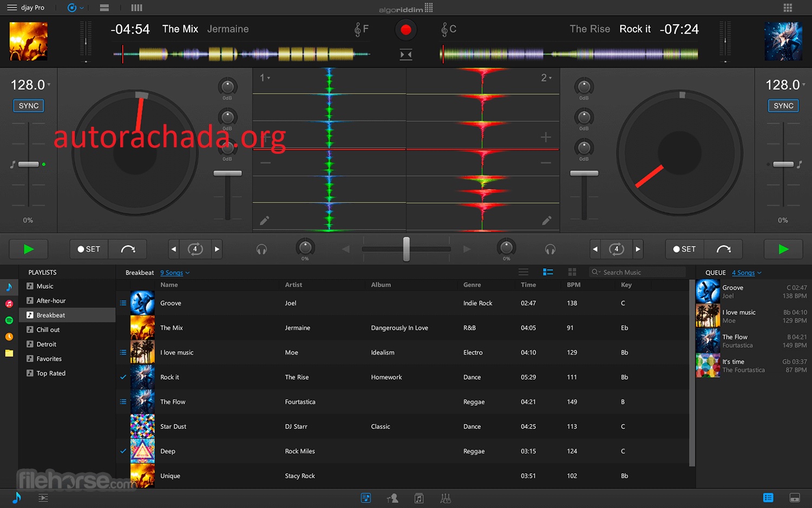Click left deck SET cue button
Image resolution: width=812 pixels, height=508 pixels.
89,249
